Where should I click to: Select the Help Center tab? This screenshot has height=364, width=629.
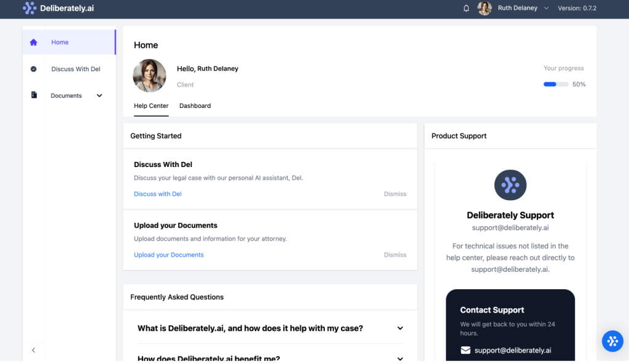151,106
